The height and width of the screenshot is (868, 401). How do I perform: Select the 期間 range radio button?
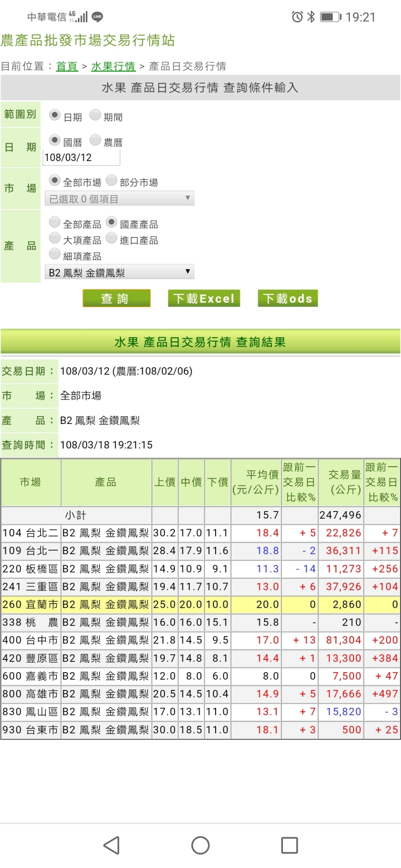coord(95,115)
